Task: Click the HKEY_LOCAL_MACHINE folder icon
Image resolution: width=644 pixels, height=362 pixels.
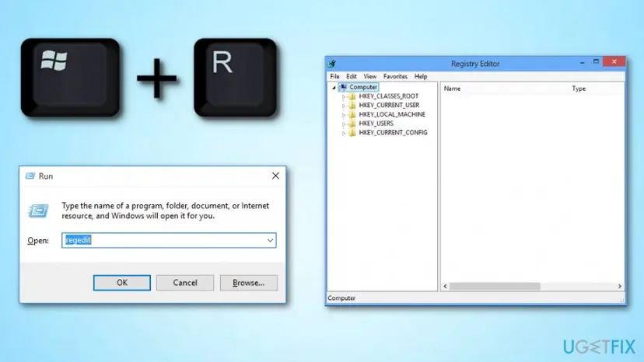Action: coord(352,114)
